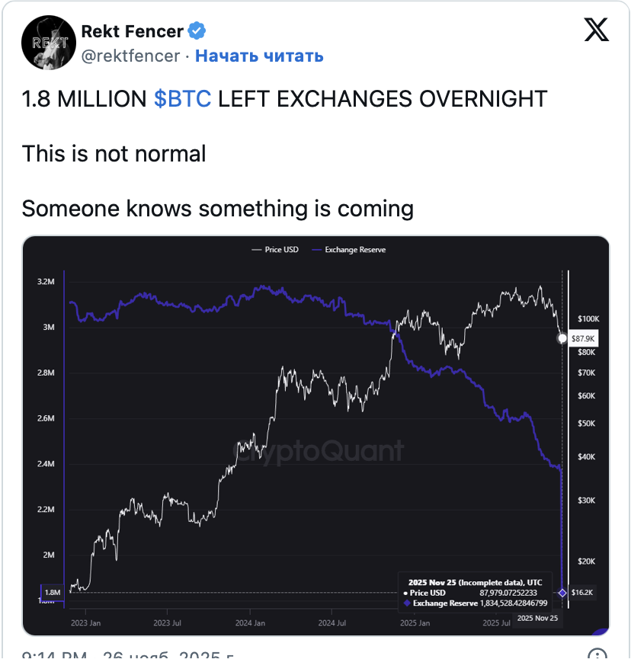Open the $BTC cashtag link

click(183, 99)
